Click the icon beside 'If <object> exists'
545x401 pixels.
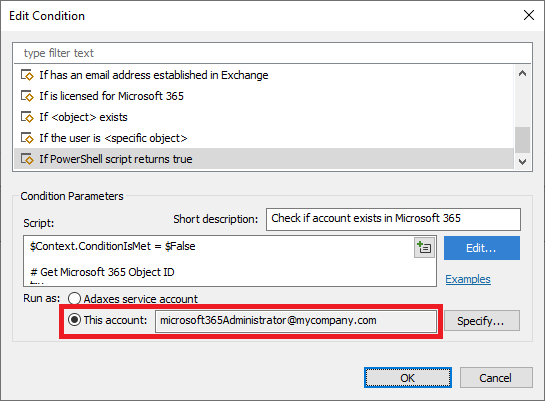click(27, 117)
